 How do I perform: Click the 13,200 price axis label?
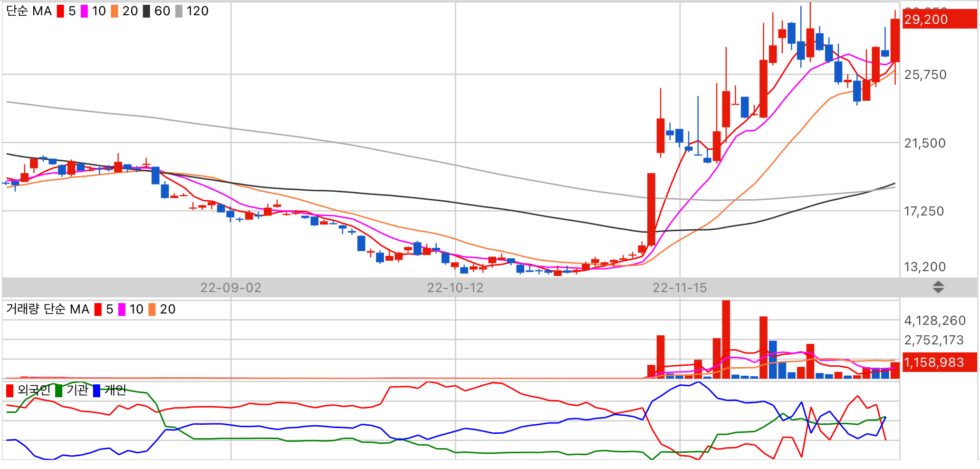925,267
